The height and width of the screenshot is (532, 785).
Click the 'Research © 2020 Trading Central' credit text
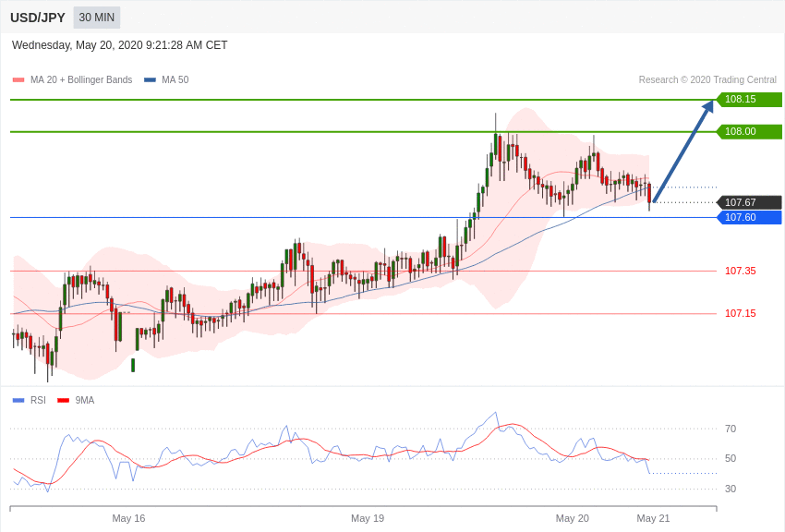click(707, 79)
